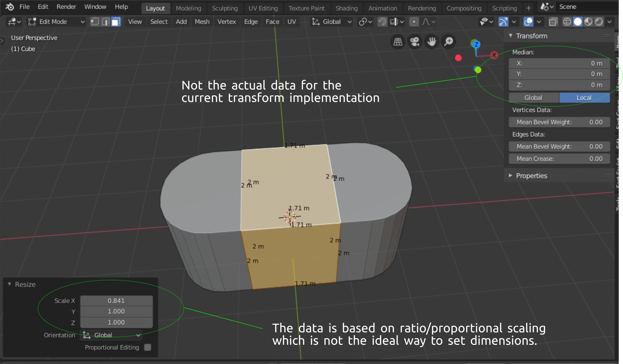Viewport: 623px width, 364px height.
Task: Click the Z axis navigation gizmo
Action: click(x=476, y=44)
